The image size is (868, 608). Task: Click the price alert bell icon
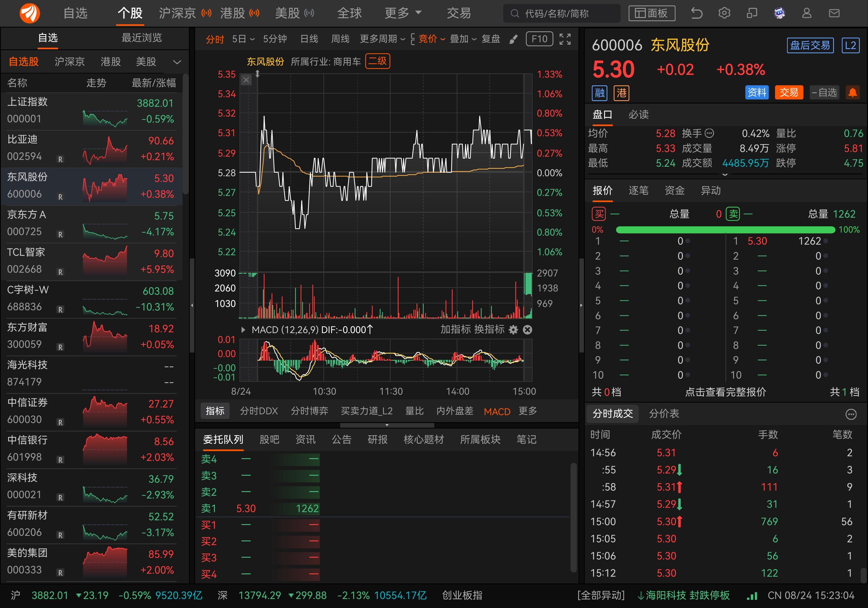click(852, 93)
